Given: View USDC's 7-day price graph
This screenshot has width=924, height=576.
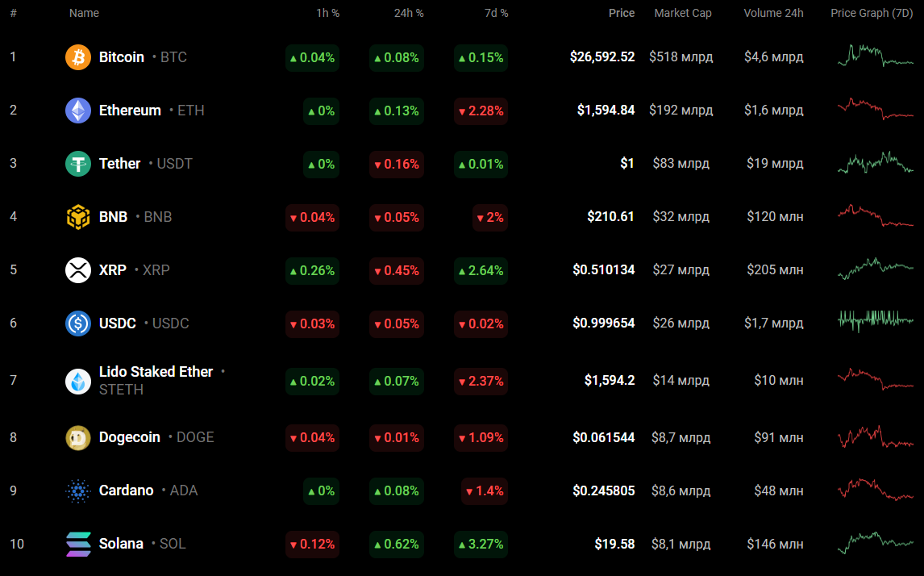Looking at the screenshot, I should point(875,322).
